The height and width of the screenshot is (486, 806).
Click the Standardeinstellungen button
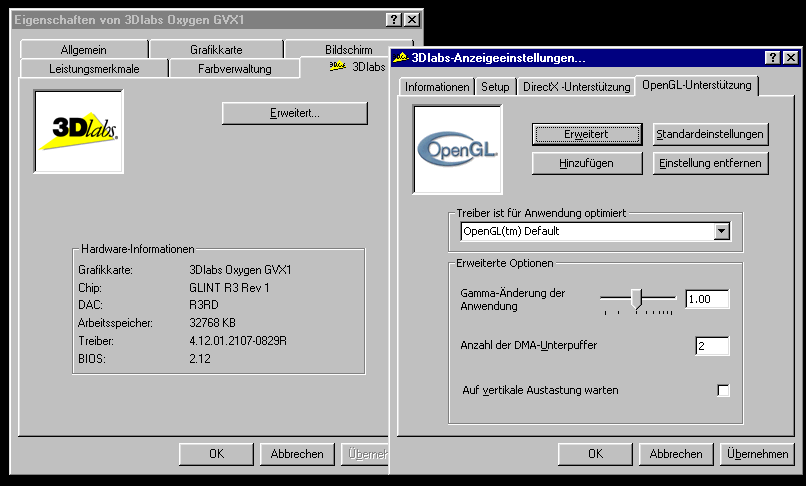point(710,134)
